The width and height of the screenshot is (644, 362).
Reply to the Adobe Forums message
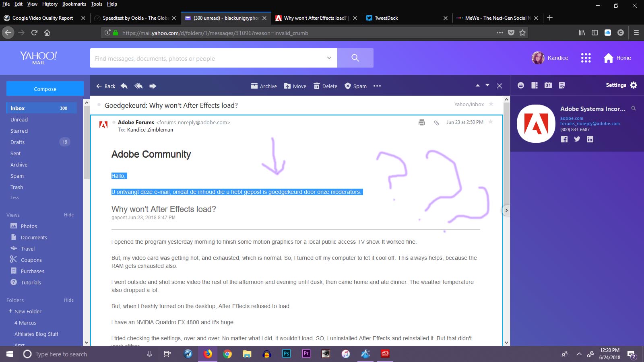124,86
